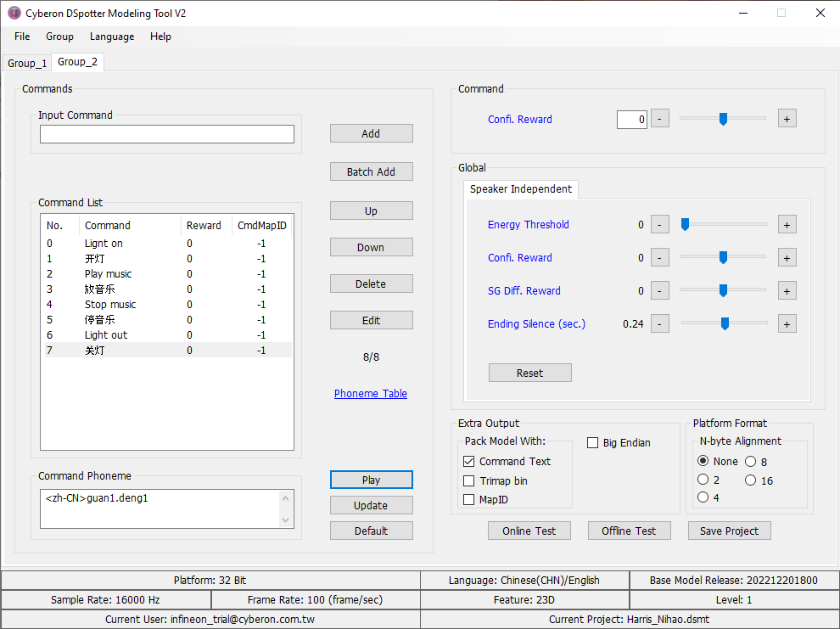The width and height of the screenshot is (840, 629).
Task: Switch to the Group_1 tab
Action: [27, 62]
